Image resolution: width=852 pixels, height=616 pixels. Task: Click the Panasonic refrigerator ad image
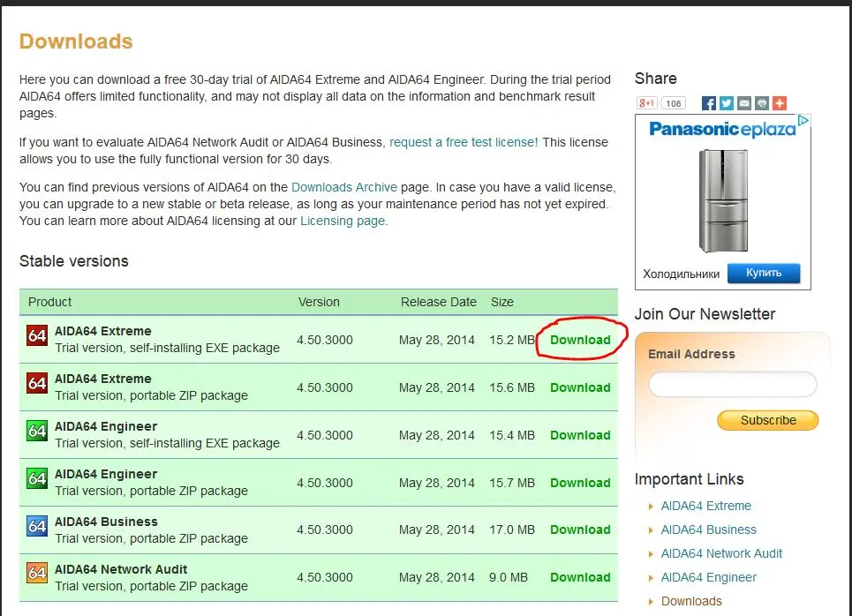click(x=723, y=201)
